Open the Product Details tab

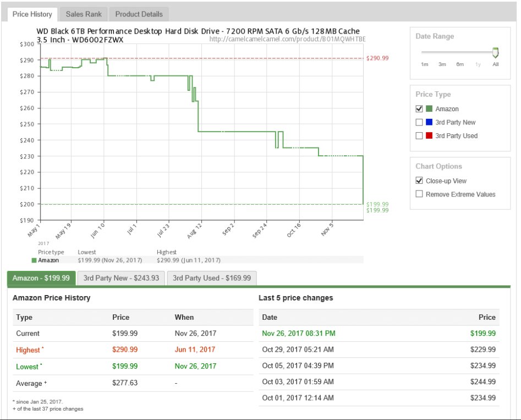coord(139,14)
